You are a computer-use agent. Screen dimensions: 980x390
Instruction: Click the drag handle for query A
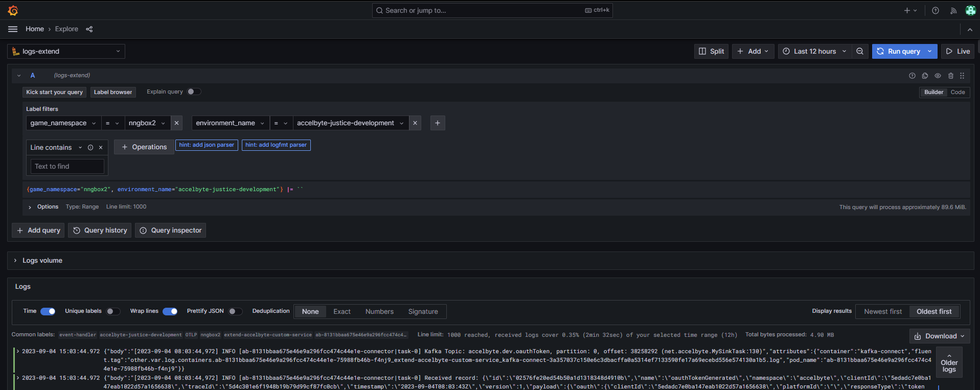[x=962, y=76]
